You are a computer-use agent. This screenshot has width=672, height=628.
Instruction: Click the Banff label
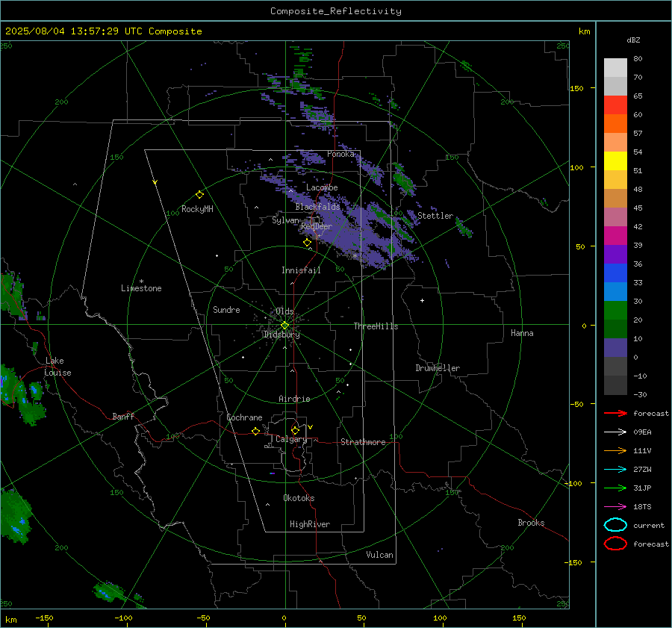[123, 416]
